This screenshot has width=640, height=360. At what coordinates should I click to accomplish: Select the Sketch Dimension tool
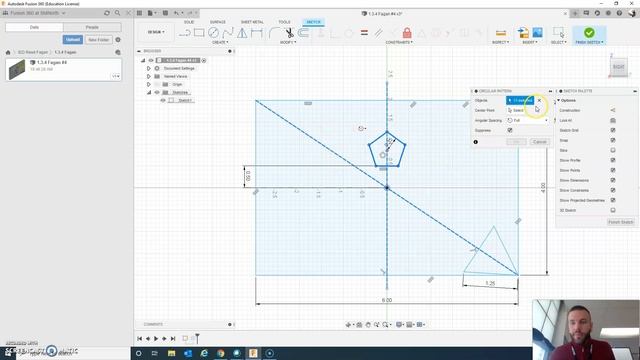coord(257,33)
